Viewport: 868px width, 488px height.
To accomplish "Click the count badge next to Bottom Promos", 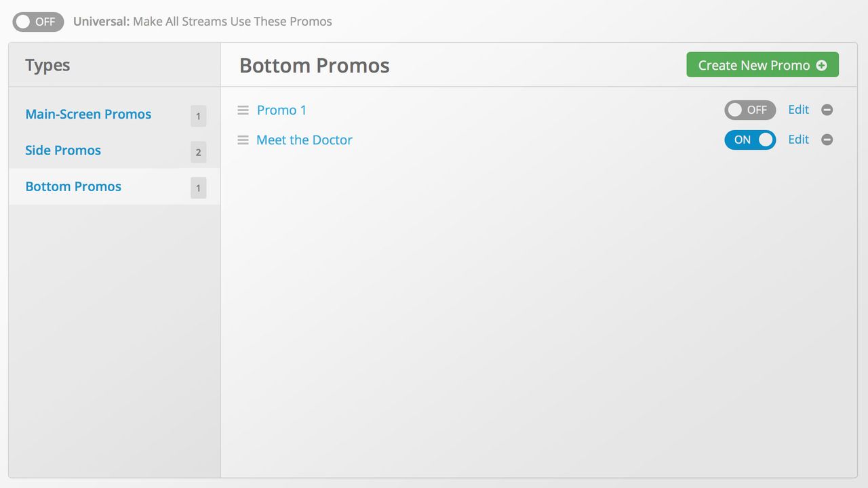I will click(x=198, y=188).
